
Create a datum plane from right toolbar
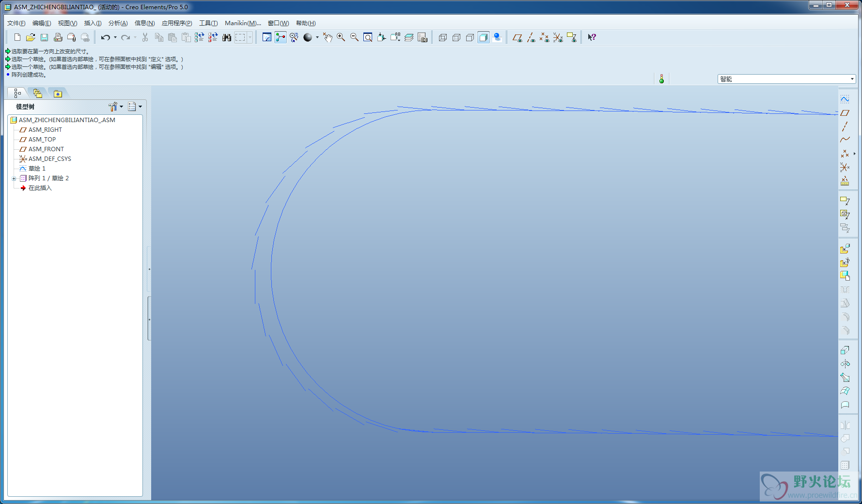[x=845, y=112]
